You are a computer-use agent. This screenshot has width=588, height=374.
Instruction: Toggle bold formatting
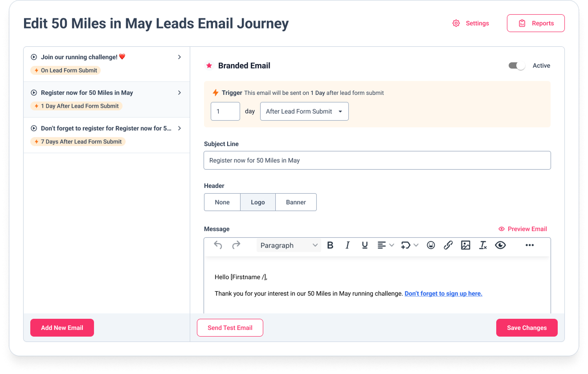point(330,245)
